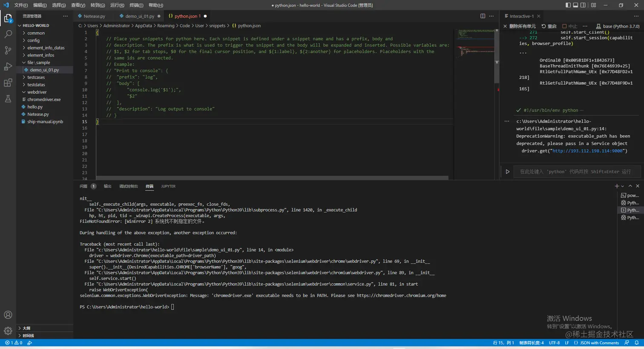
Task: Open the View (查看) menu
Action: click(78, 5)
